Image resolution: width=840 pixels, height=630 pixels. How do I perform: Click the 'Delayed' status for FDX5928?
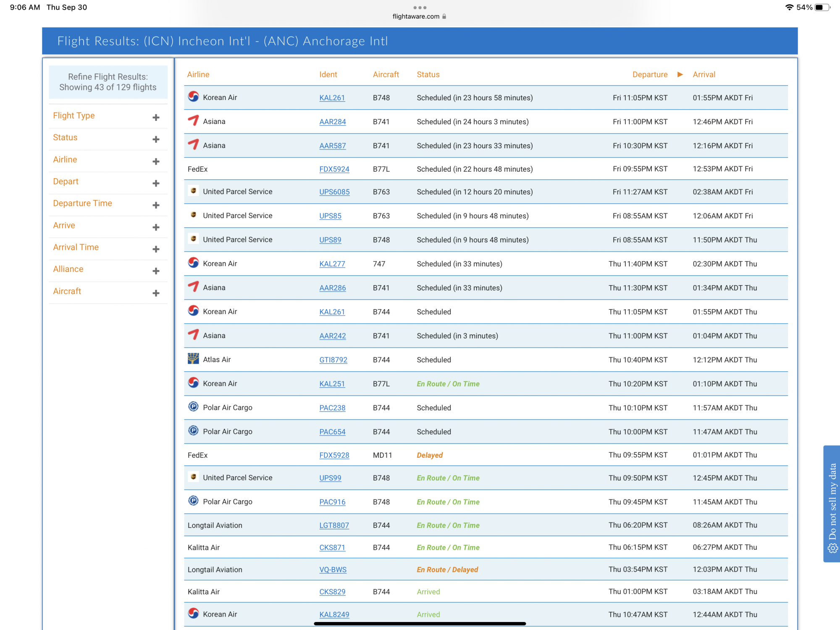click(x=430, y=455)
